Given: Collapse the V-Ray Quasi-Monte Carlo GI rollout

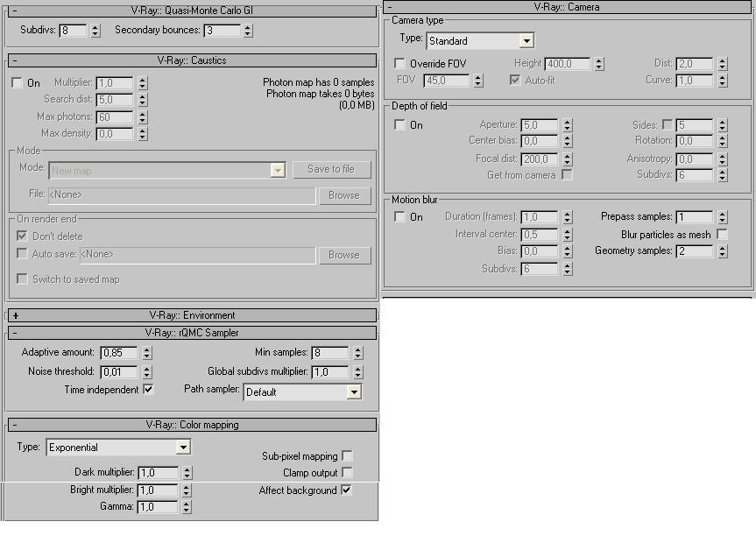Looking at the screenshot, I should coord(192,11).
